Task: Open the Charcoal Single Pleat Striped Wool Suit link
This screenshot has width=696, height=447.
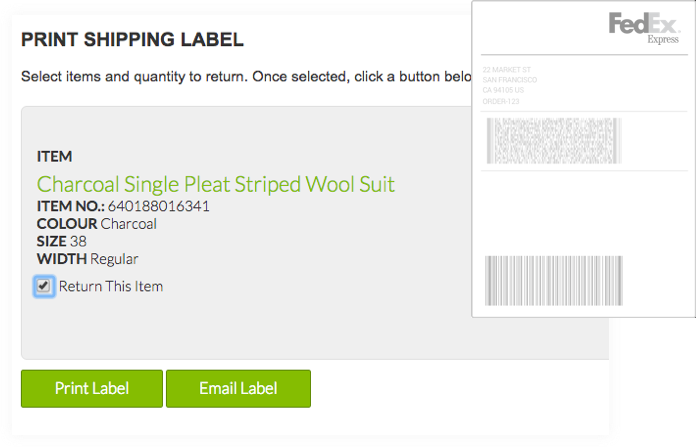Action: point(215,184)
